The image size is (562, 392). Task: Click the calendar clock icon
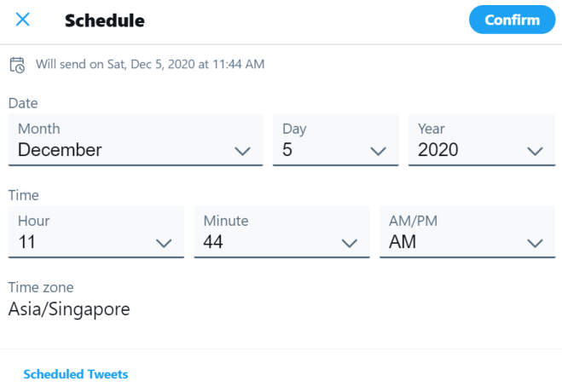tap(17, 65)
